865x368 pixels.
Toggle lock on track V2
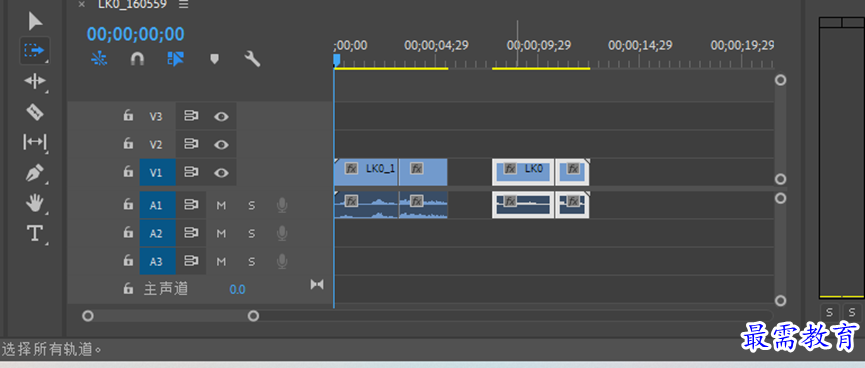128,144
